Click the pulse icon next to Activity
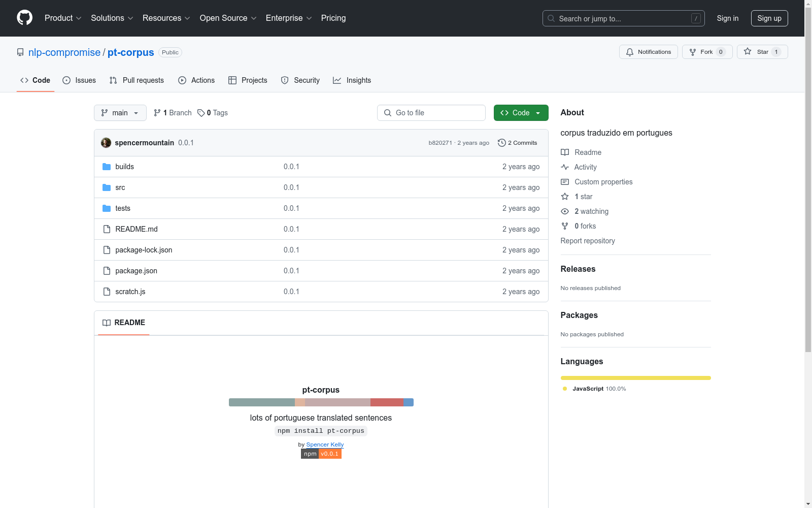812x508 pixels. pyautogui.click(x=565, y=167)
